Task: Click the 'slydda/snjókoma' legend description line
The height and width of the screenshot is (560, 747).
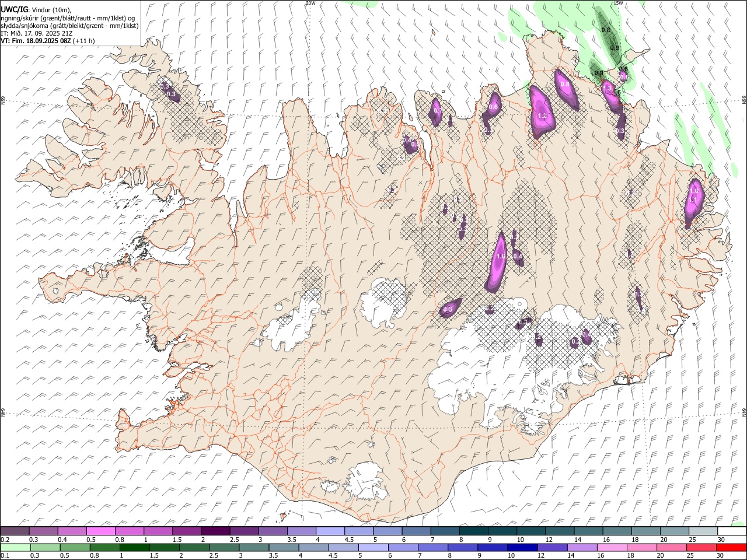Action: tap(69, 26)
